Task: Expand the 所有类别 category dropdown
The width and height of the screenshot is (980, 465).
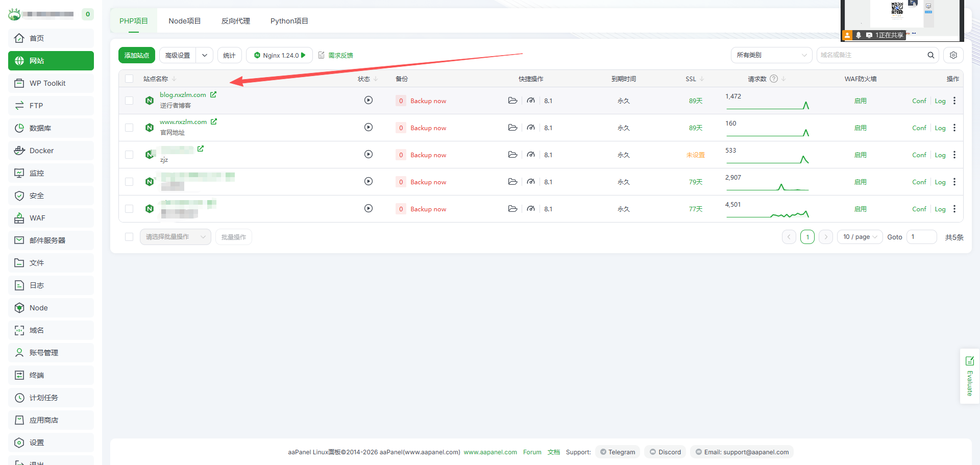Action: (771, 55)
